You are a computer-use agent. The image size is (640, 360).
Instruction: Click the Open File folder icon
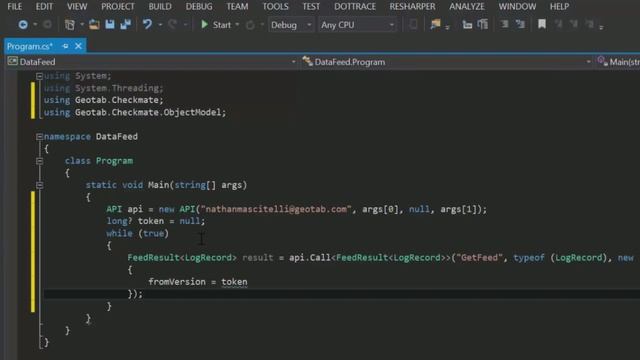[94, 25]
